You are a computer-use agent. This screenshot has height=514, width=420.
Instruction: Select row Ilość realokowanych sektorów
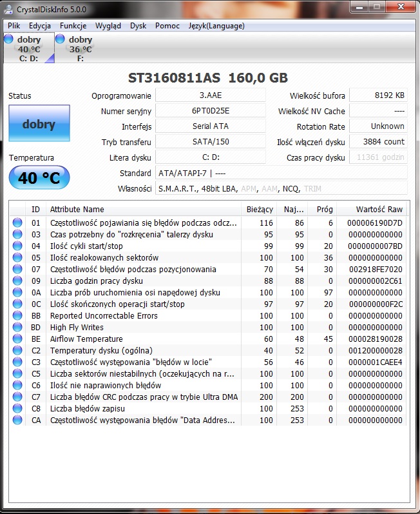click(208, 257)
